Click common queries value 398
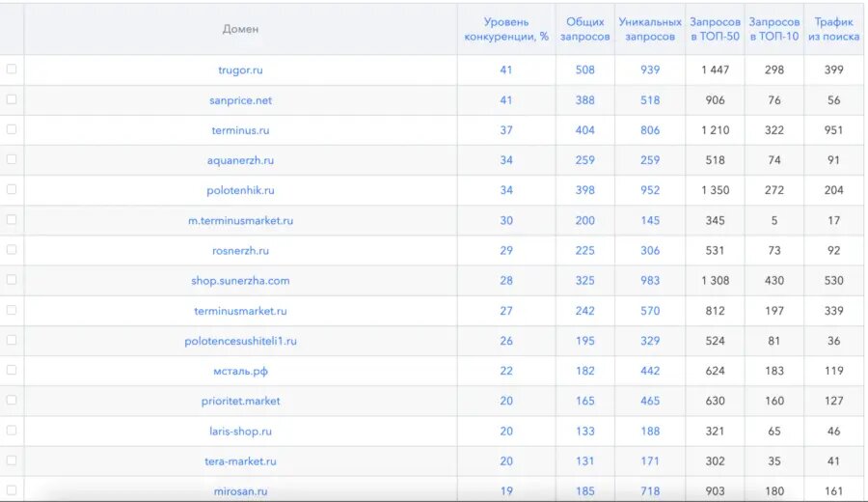Viewport: 868px width, 502px height. point(584,190)
